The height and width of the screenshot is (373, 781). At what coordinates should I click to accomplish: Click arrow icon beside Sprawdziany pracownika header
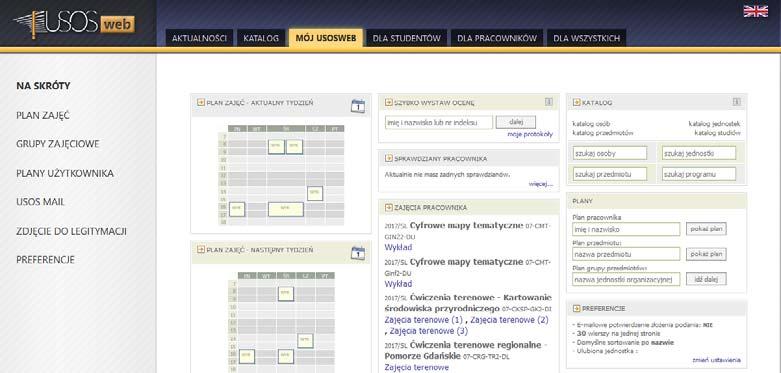(x=389, y=158)
